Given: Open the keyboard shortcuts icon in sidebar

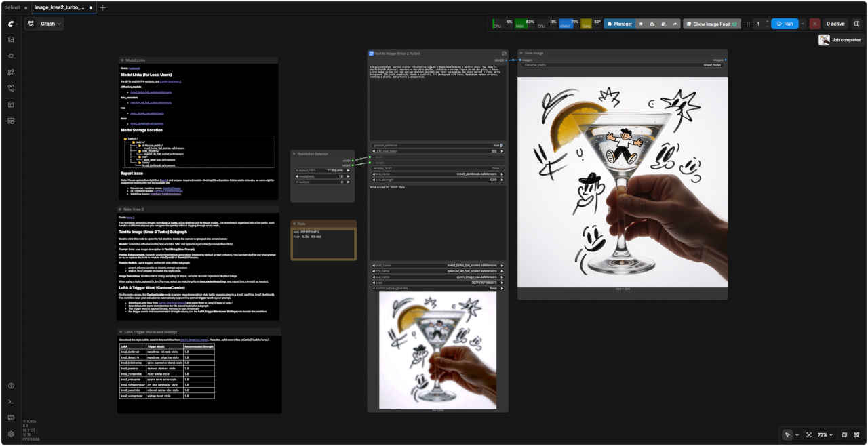Looking at the screenshot, I should (11, 418).
